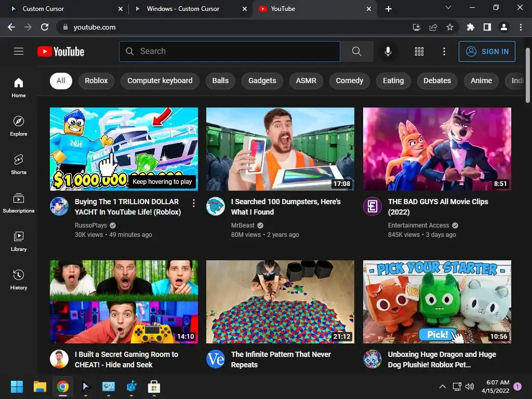
Task: Switch to the Custom Cursor tab
Action: coord(64,9)
